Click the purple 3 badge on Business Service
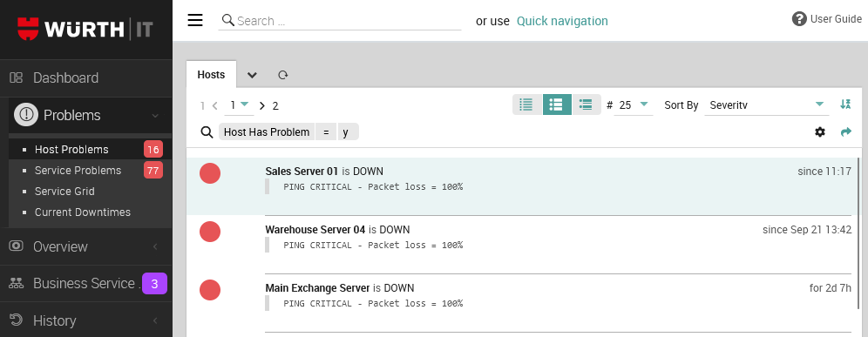Screen dimensions: 868x337 click(154, 284)
